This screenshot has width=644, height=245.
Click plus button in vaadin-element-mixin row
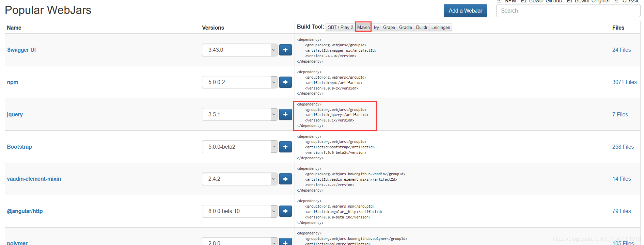[285, 179]
